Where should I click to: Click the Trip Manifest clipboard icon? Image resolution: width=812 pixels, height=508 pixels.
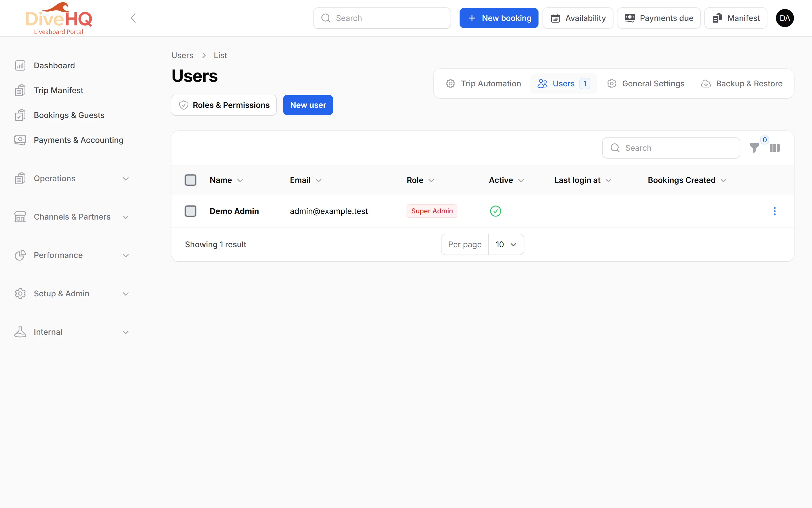pyautogui.click(x=20, y=90)
